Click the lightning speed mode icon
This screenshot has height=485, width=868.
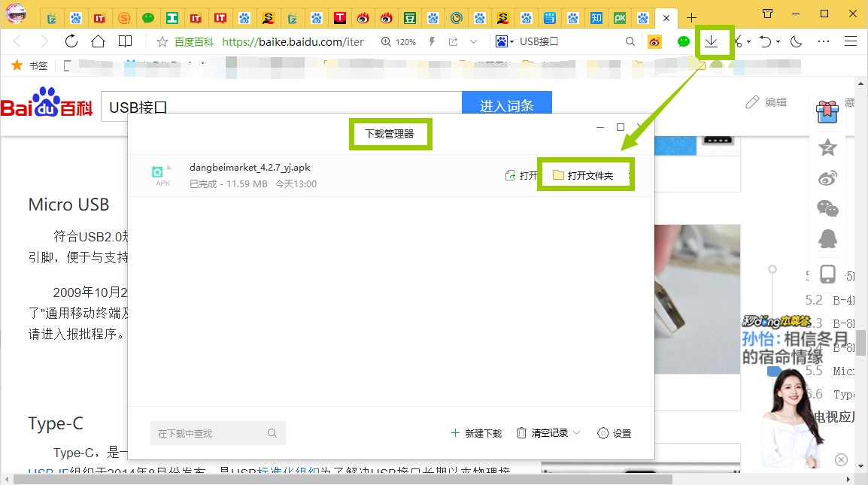432,41
